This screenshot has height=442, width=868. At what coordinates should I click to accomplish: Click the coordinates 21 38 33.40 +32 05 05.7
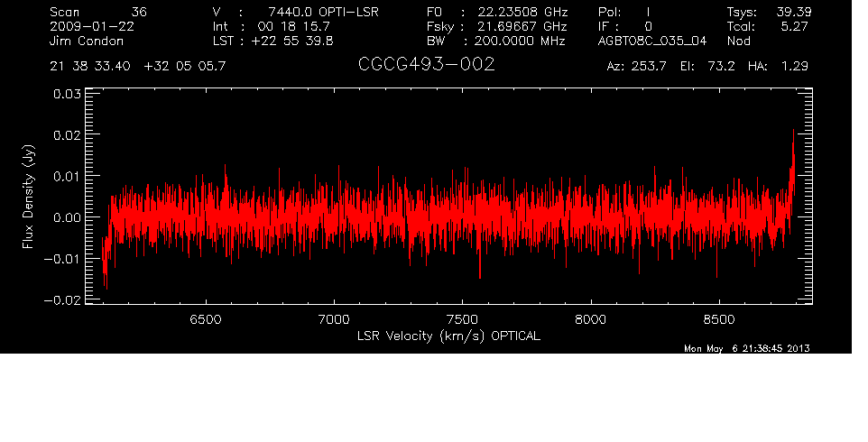point(138,67)
